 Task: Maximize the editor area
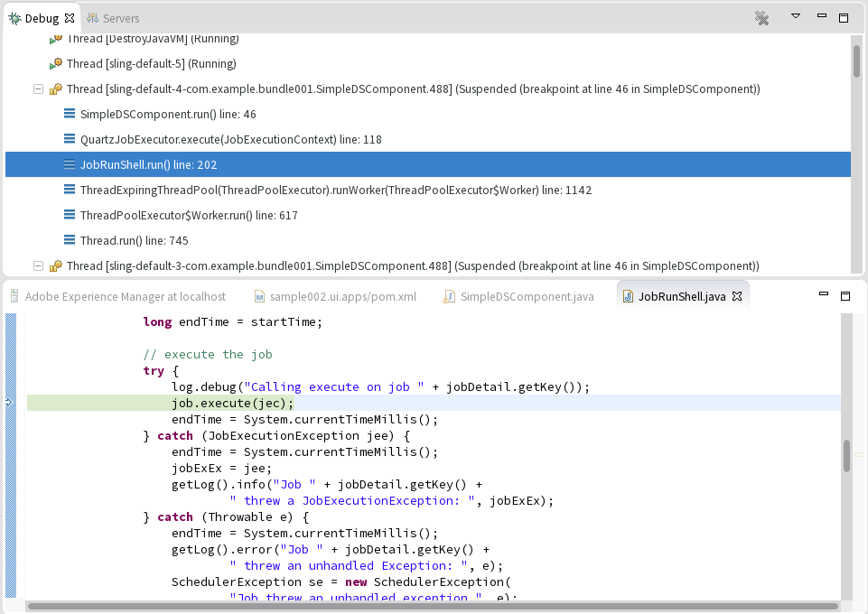pyautogui.click(x=845, y=295)
